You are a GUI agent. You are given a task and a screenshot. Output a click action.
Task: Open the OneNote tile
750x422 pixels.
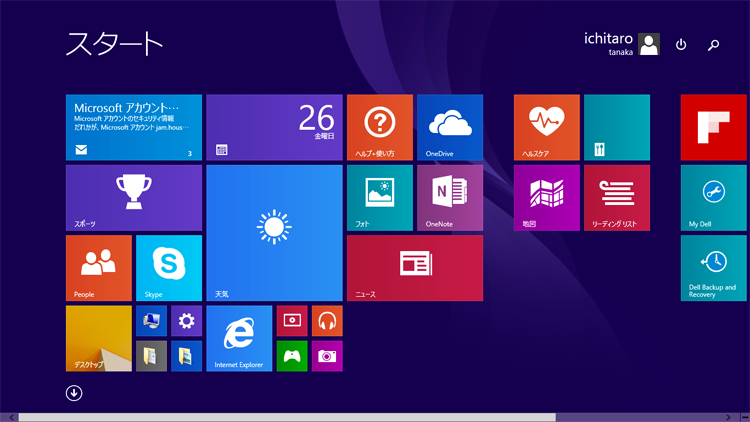point(449,198)
